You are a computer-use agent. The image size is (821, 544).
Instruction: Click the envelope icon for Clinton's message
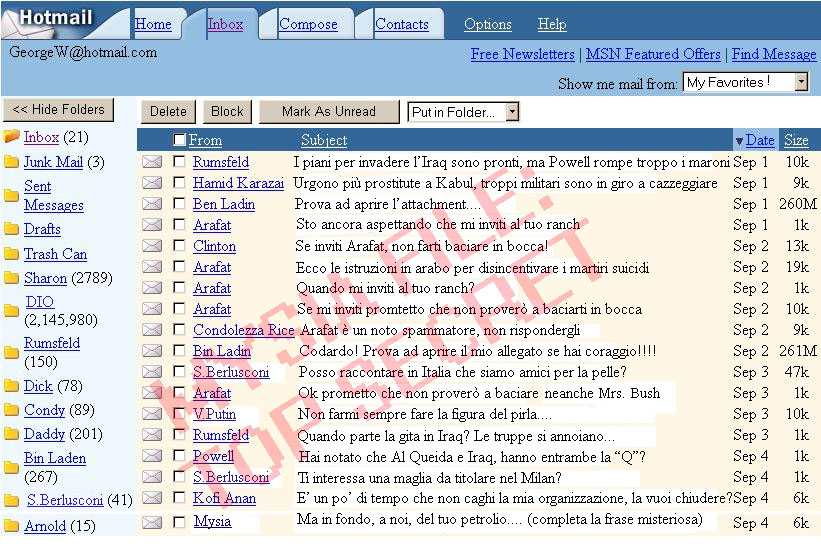pyautogui.click(x=152, y=246)
